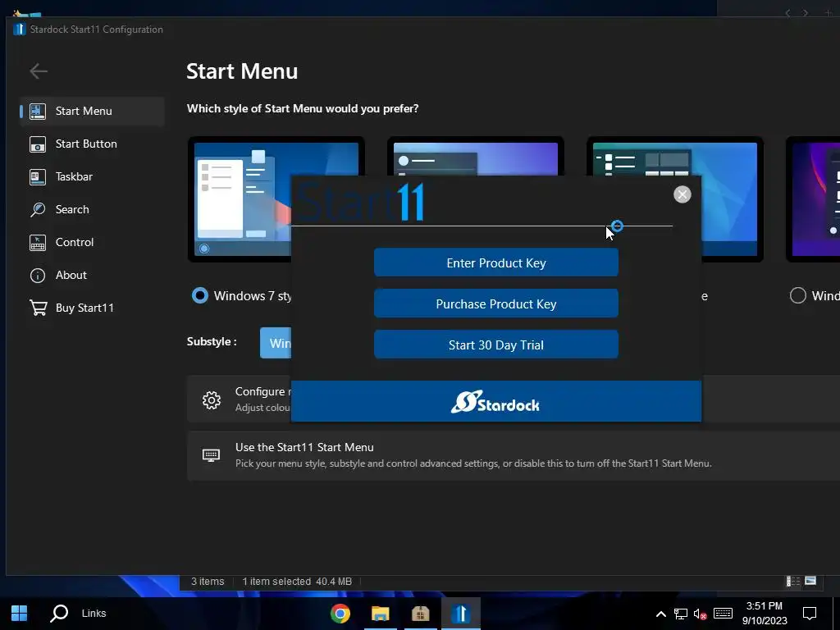Click the Buy Start11 cart item
This screenshot has width=840, height=630.
click(92, 308)
